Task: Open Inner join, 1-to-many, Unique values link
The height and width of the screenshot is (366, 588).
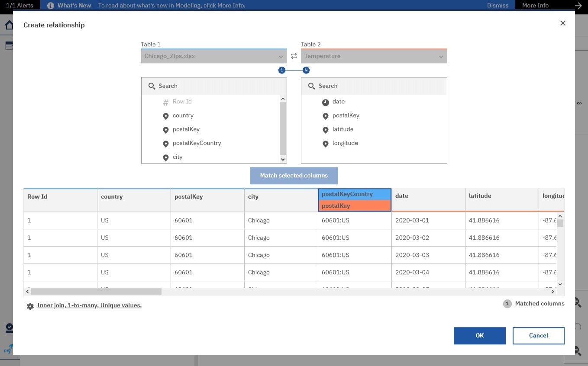Action: coord(89,305)
